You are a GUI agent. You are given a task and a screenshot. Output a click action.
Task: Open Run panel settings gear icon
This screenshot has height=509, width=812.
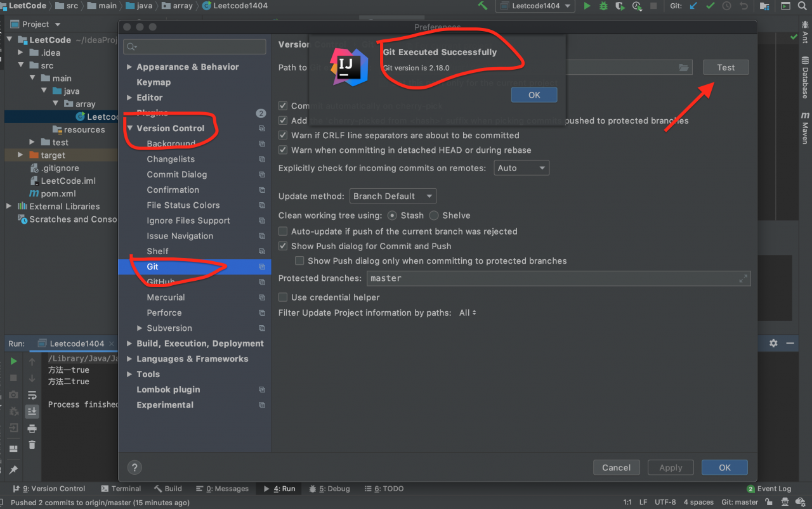[x=773, y=343]
